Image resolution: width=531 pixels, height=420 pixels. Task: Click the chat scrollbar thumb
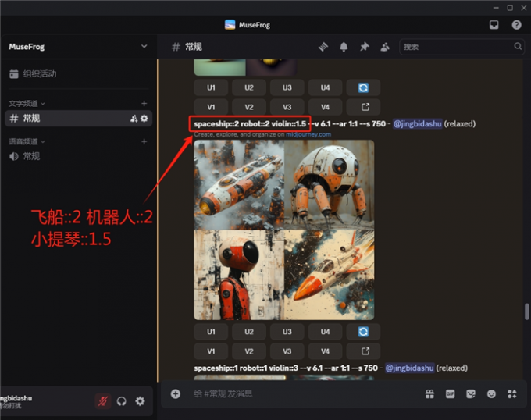pyautogui.click(x=526, y=311)
